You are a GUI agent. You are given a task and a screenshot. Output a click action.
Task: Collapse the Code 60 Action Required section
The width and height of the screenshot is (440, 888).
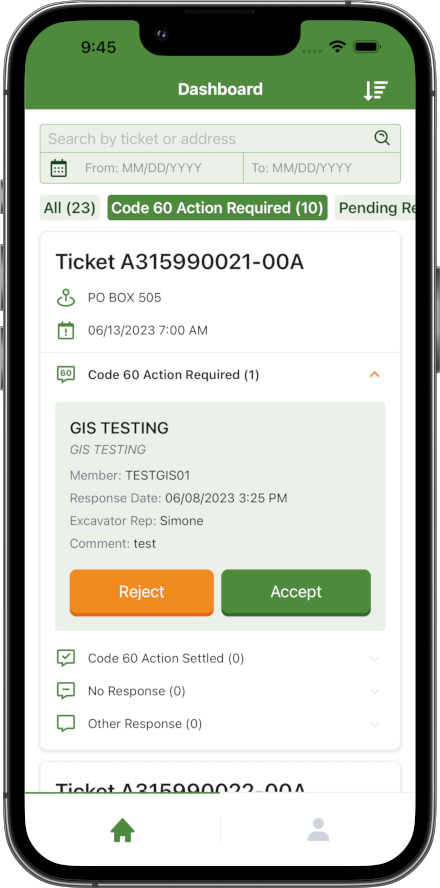click(x=374, y=374)
